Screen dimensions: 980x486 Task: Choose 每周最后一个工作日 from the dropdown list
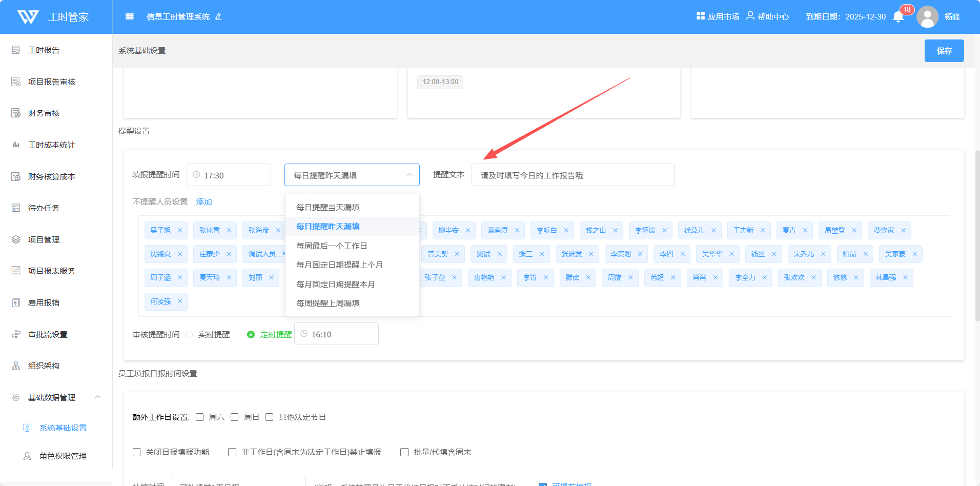332,246
